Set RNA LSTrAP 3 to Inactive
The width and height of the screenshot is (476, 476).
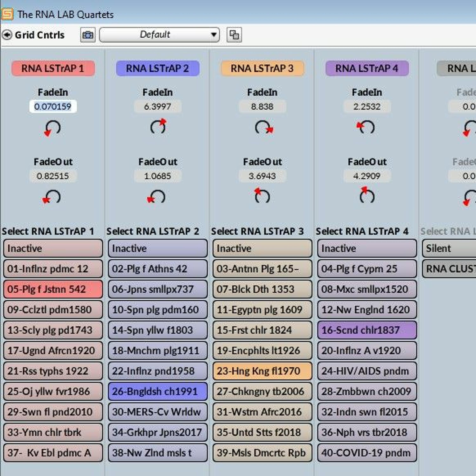pyautogui.click(x=262, y=248)
